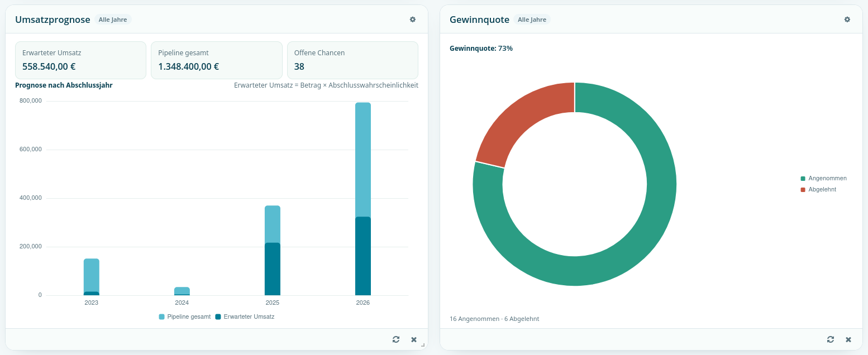Screen dimensions: 868x355
Task: Refresh the Umsatzprognose widget
Action: tap(396, 339)
